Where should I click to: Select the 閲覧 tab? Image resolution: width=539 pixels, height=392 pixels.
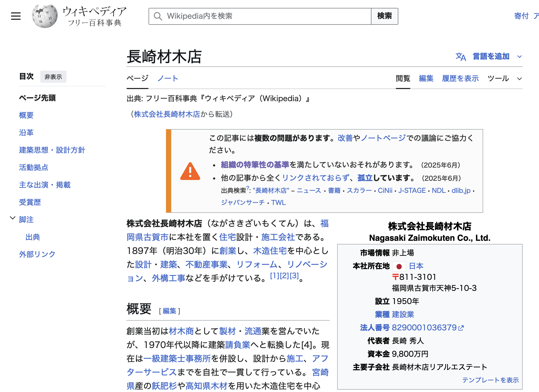tap(403, 79)
